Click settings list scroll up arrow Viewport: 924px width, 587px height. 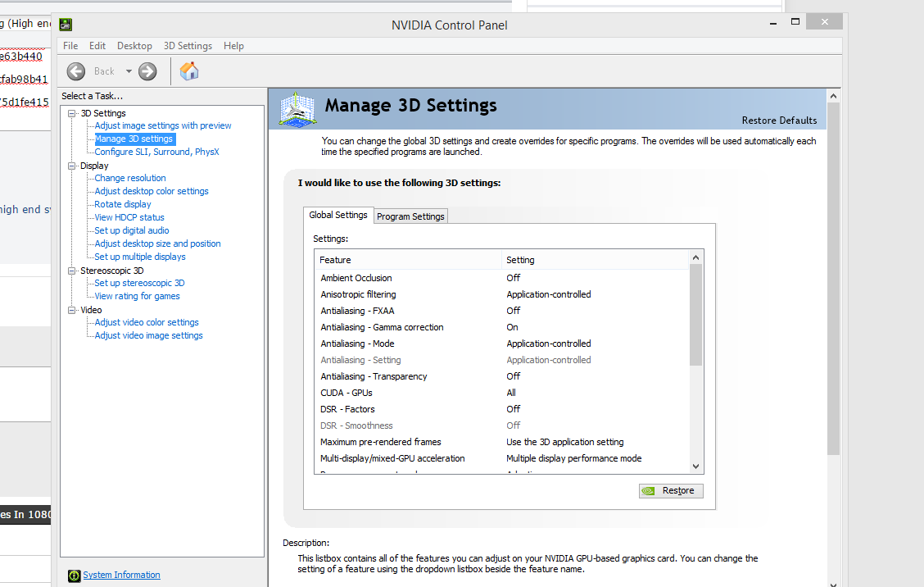click(696, 257)
